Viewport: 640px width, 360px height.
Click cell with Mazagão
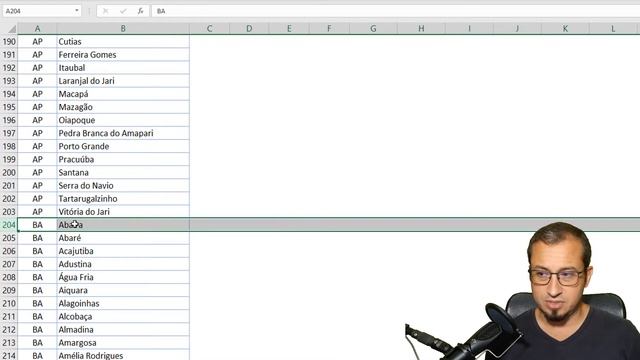click(123, 107)
